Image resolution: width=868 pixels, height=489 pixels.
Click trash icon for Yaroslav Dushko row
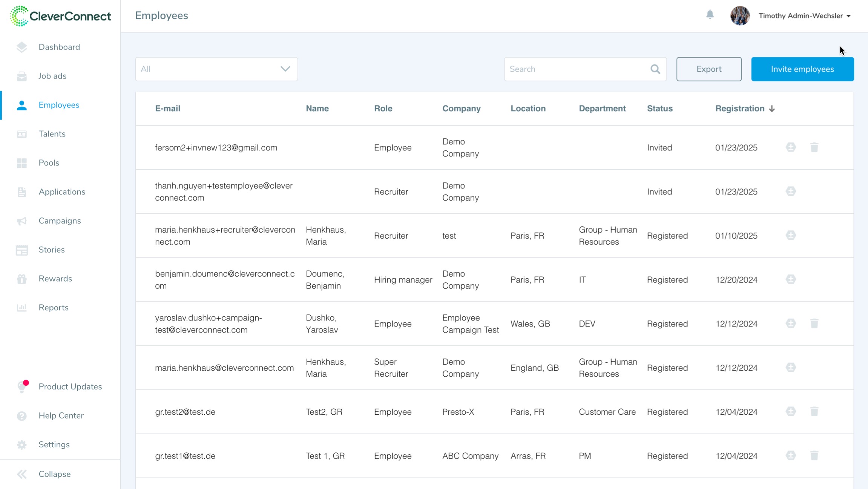pyautogui.click(x=814, y=323)
